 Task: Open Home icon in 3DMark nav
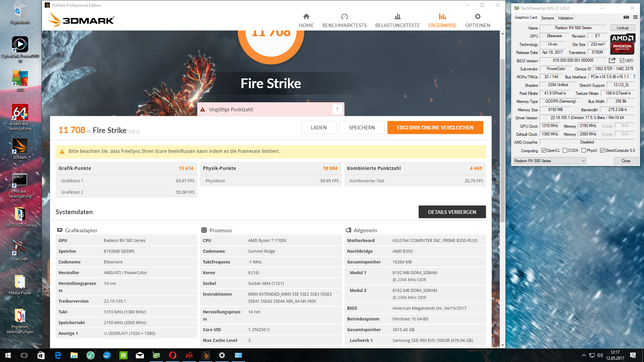[306, 16]
